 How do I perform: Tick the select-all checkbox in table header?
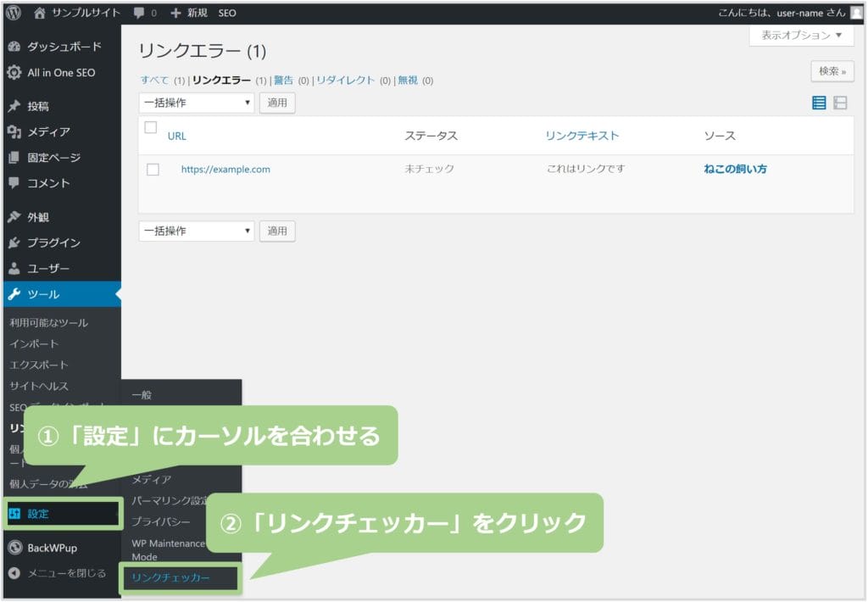tap(151, 128)
